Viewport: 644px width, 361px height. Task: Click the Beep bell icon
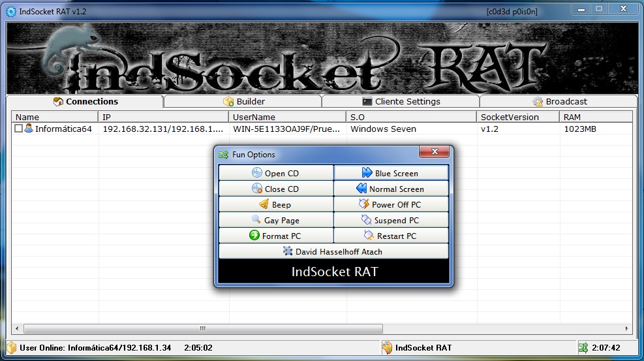click(x=264, y=204)
